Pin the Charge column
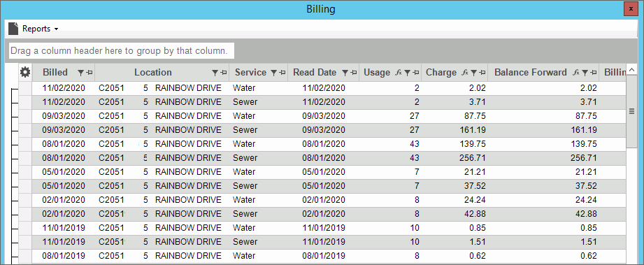 [x=482, y=73]
